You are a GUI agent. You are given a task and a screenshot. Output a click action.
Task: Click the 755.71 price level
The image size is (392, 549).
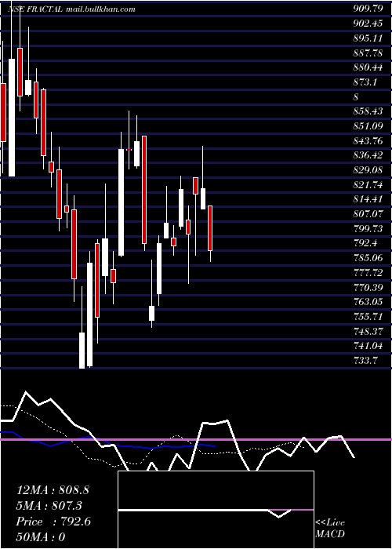click(368, 316)
